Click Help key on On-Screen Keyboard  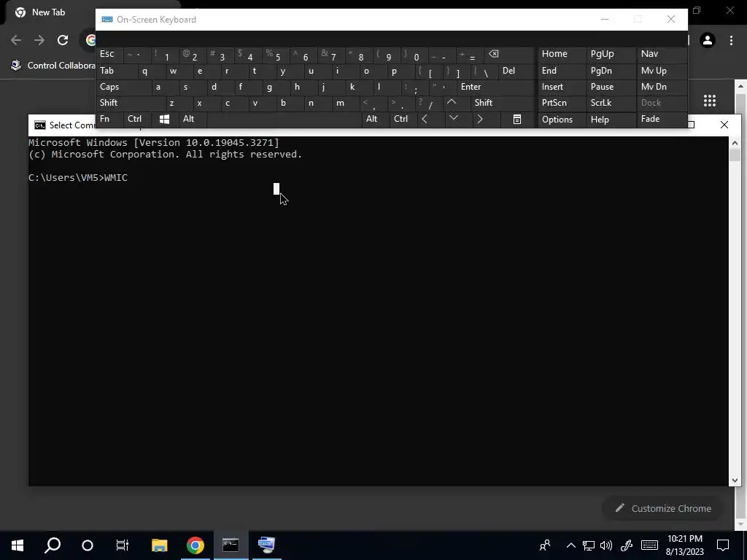(x=611, y=119)
